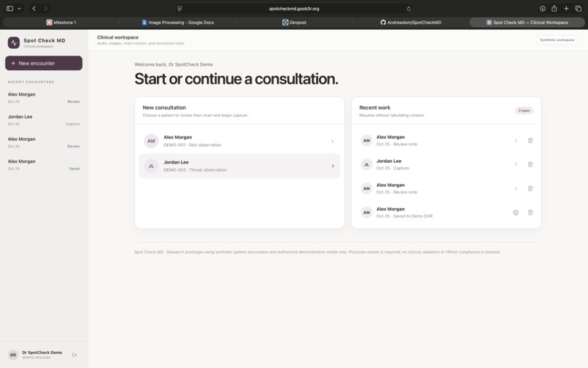Click the 3 open badge in Recent work

click(x=524, y=110)
